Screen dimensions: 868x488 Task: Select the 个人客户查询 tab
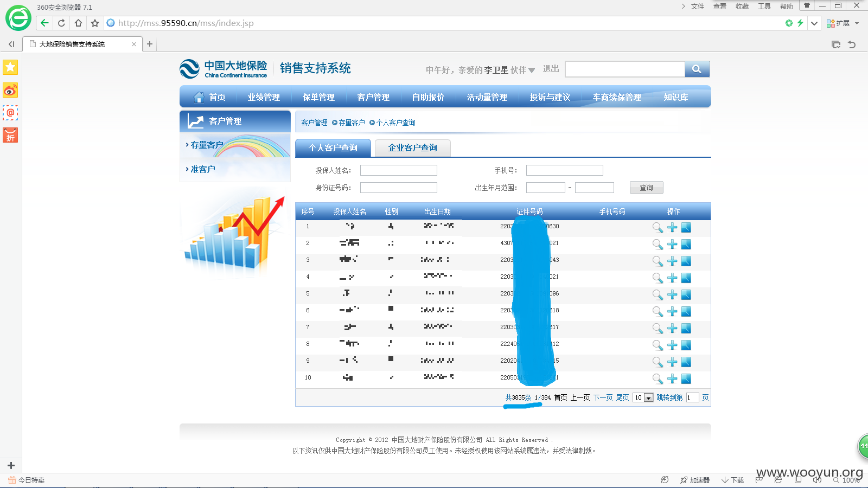pos(333,147)
